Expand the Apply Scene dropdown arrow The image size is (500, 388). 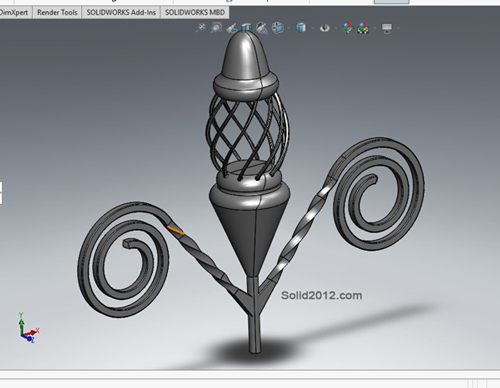(375, 28)
